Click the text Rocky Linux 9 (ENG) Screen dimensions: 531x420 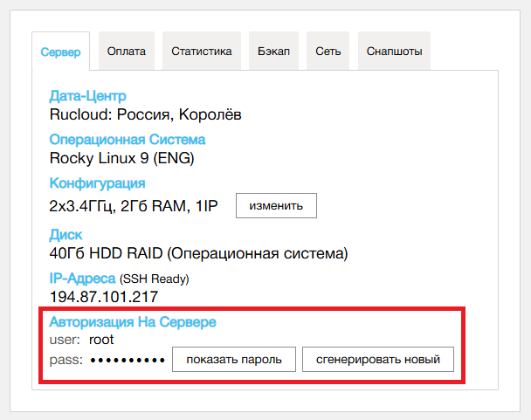tap(122, 158)
